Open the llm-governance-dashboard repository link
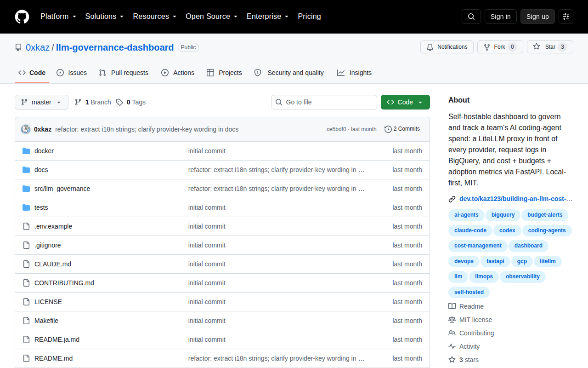 115,47
